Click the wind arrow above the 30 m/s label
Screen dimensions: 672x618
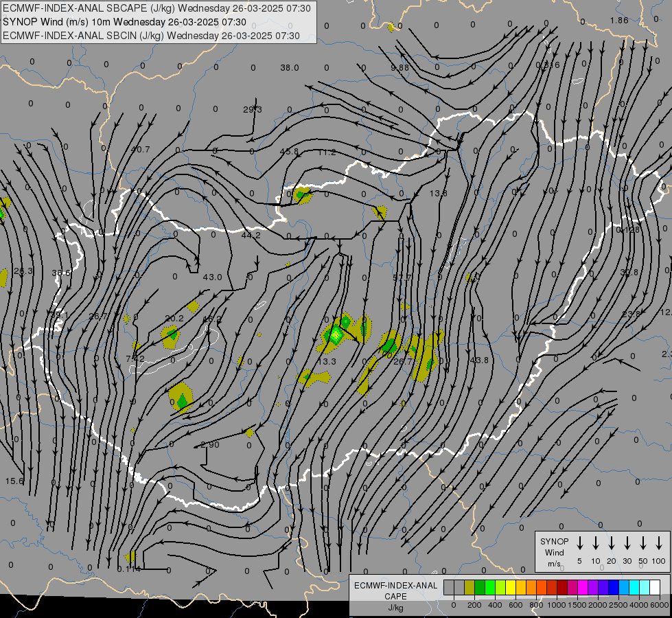627,542
